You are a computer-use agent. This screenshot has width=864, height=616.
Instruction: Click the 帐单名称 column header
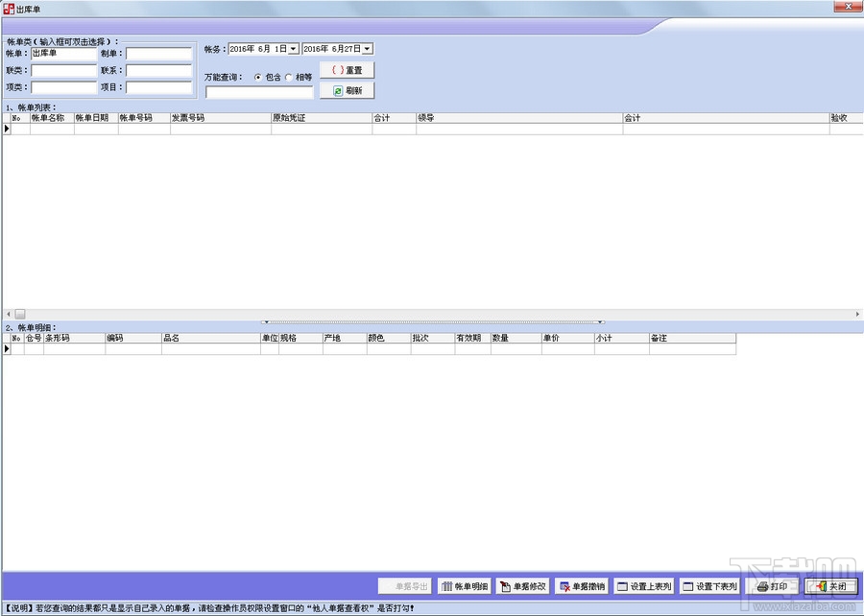53,118
